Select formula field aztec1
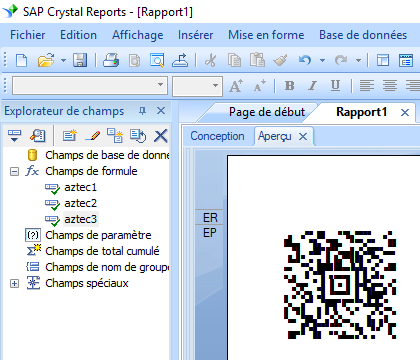This screenshot has height=360, width=420. pos(80,187)
